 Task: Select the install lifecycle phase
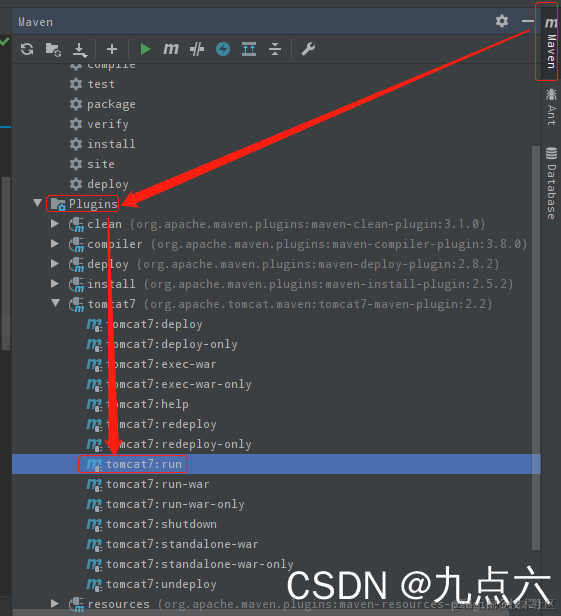click(x=111, y=144)
